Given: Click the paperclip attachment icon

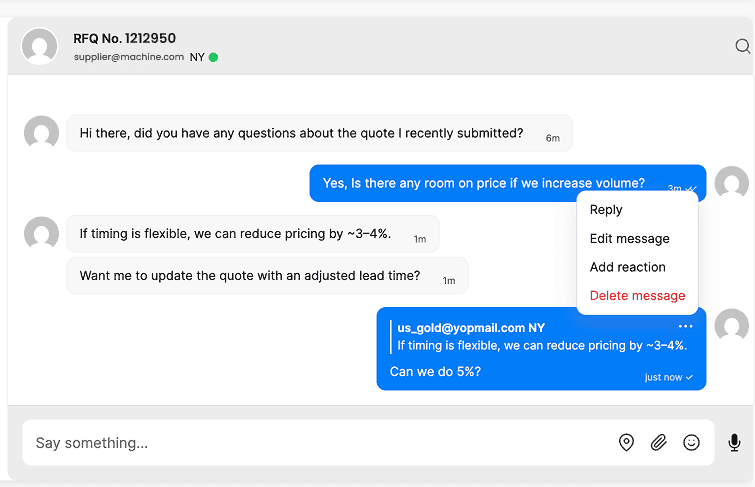Looking at the screenshot, I should point(658,442).
